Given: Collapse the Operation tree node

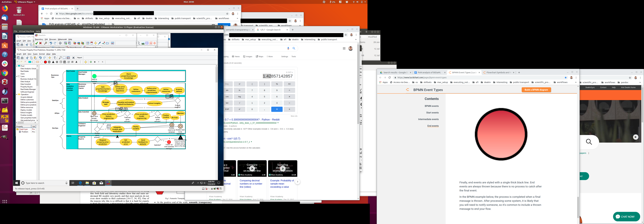Looking at the screenshot, I should pyautogui.click(x=17, y=94).
